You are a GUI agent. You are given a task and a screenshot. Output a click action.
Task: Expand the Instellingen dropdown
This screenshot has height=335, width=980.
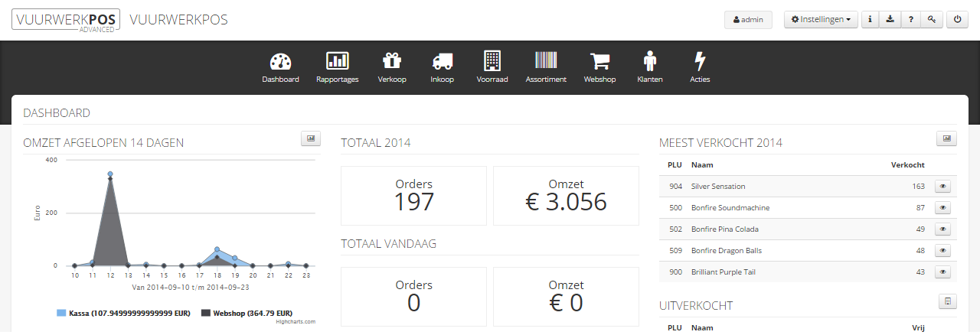coord(821,20)
